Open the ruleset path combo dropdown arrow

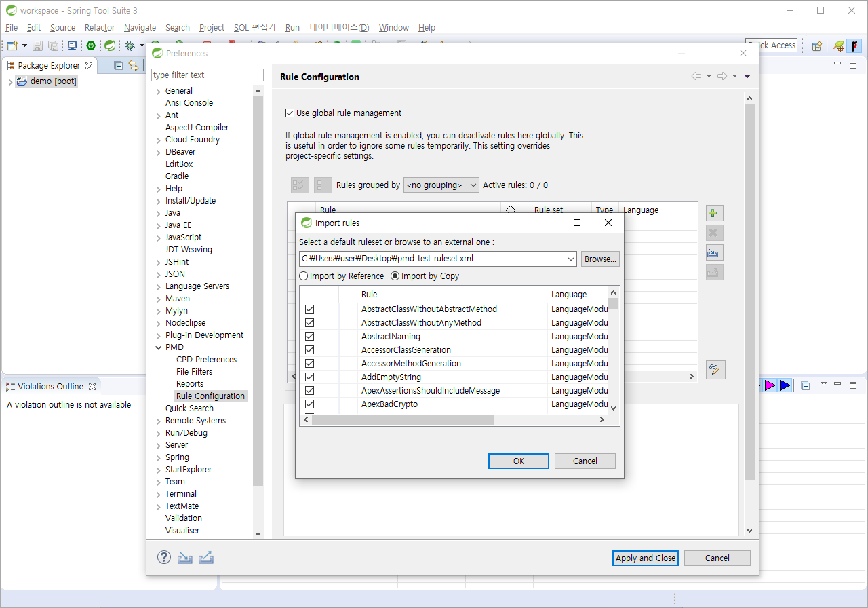coord(571,259)
